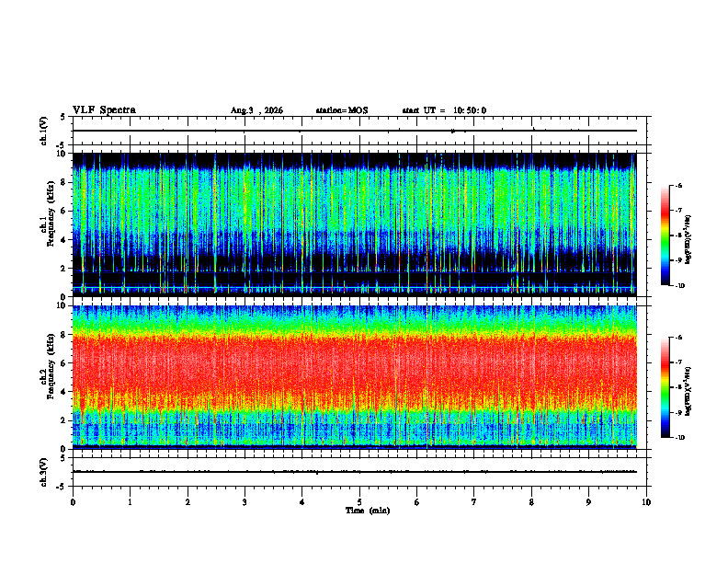728x563 pixels.
Task: Click the ch.3 voltage trace line
Action: 355,472
